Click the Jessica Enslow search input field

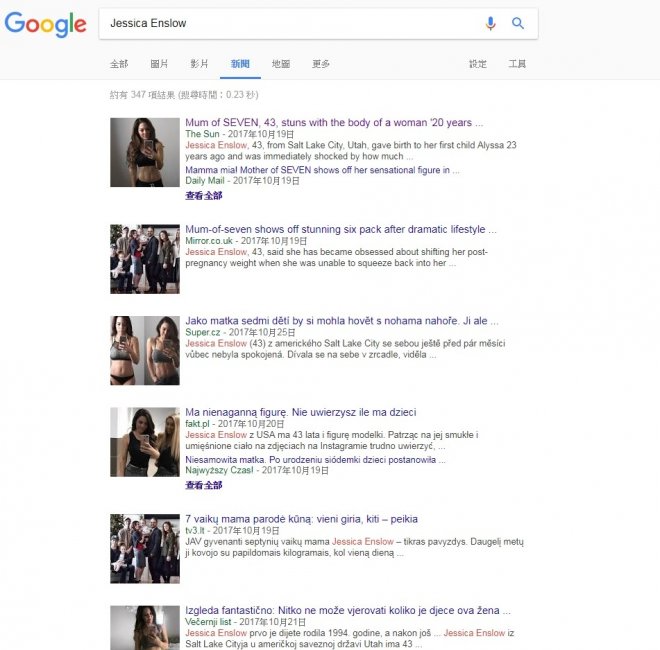point(290,23)
